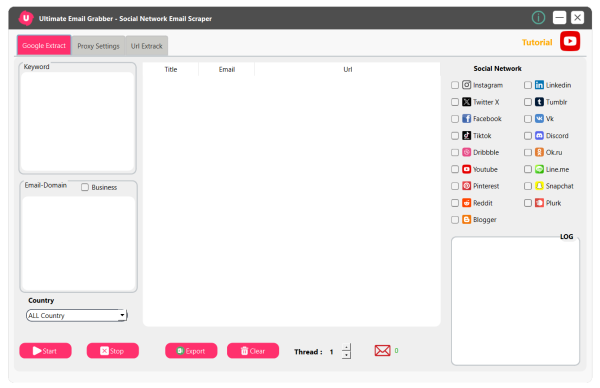Viewport: 600px width, 388px height.
Task: Click the Email column header
Action: coord(227,69)
